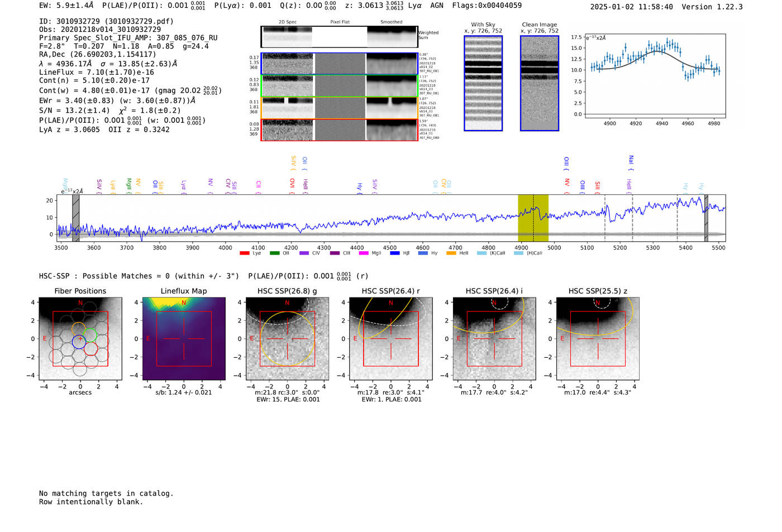782x532 pixels.
Task: Click the AGN classification label
Action: (437, 5)
